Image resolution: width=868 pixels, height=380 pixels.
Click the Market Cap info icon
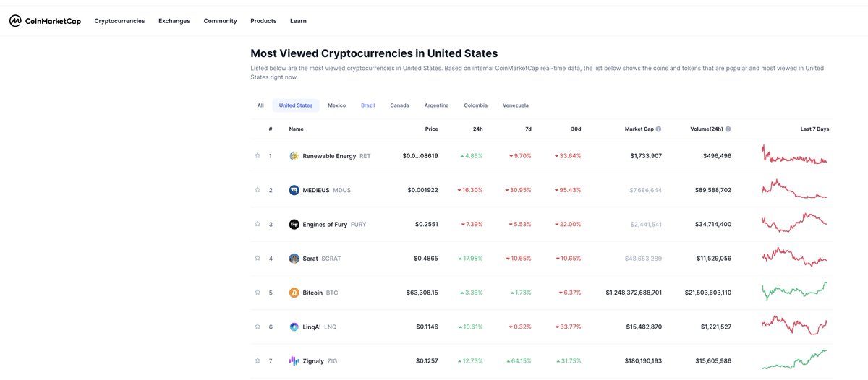tap(658, 129)
